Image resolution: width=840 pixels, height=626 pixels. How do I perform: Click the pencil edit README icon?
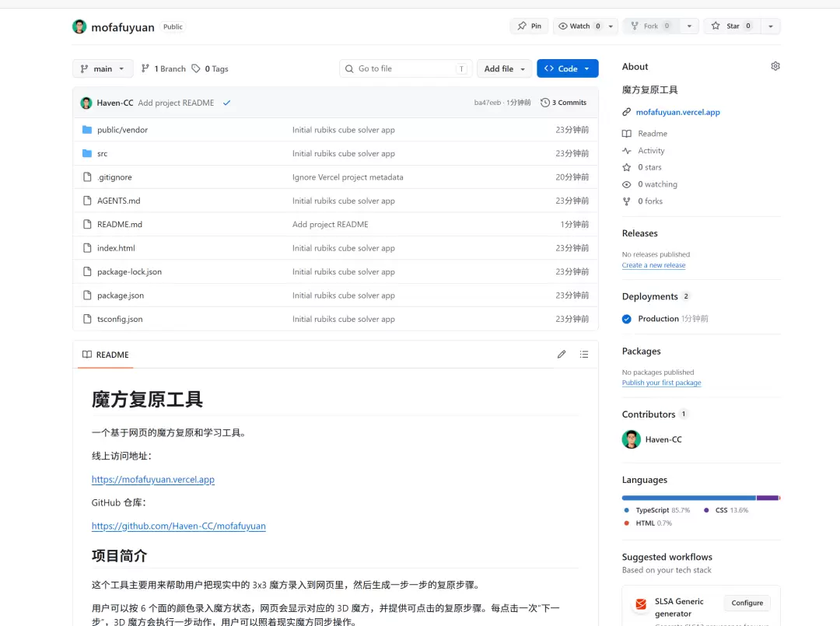tap(562, 354)
